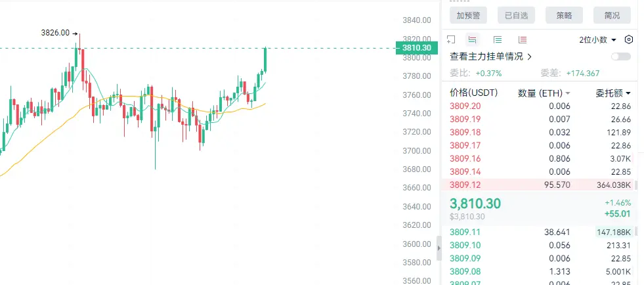
Task: Click the 3810.30 current price label on axis
Action: tap(416, 48)
